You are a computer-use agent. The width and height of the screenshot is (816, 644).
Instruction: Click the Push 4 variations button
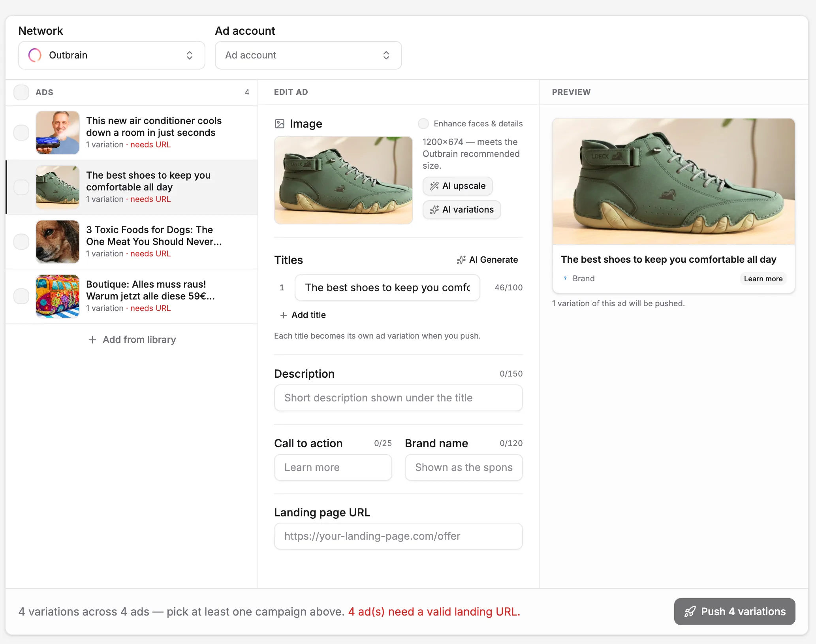[735, 612]
